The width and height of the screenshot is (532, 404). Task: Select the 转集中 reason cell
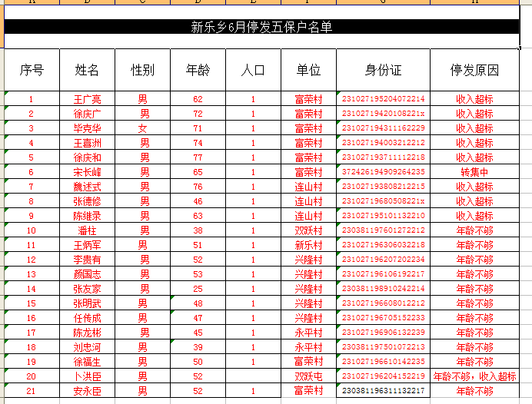point(474,172)
